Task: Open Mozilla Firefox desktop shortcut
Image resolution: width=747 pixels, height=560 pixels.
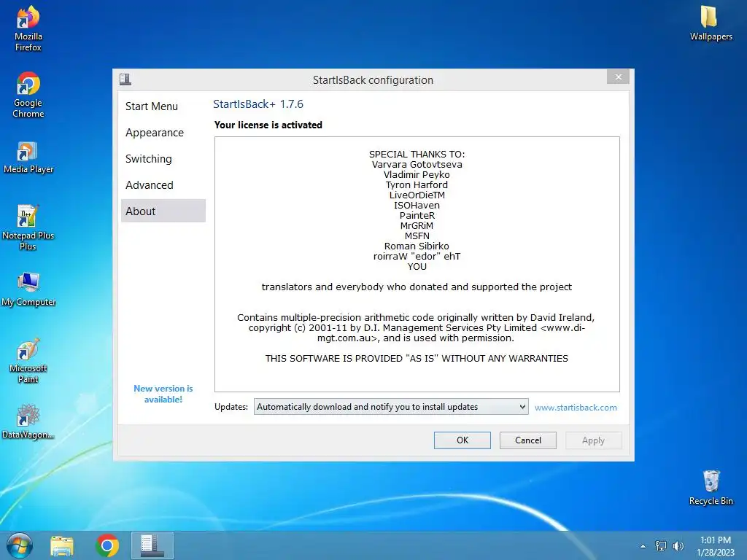Action: [28, 28]
